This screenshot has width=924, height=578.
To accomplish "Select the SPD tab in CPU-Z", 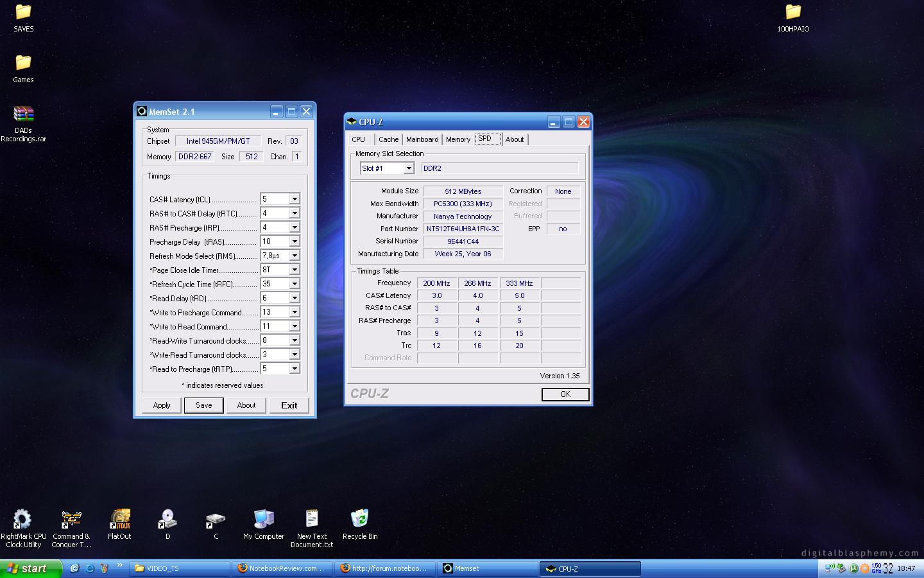I will [x=488, y=139].
